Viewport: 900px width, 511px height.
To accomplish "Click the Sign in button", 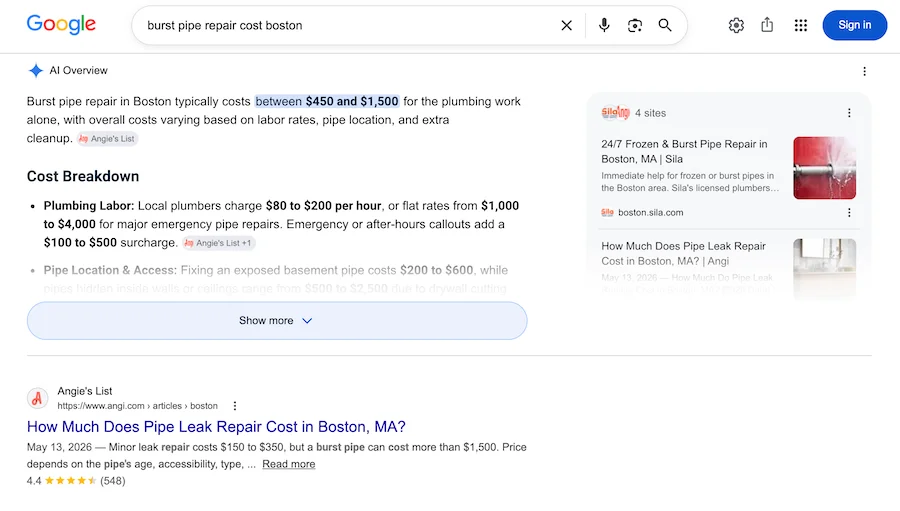I will 854,25.
